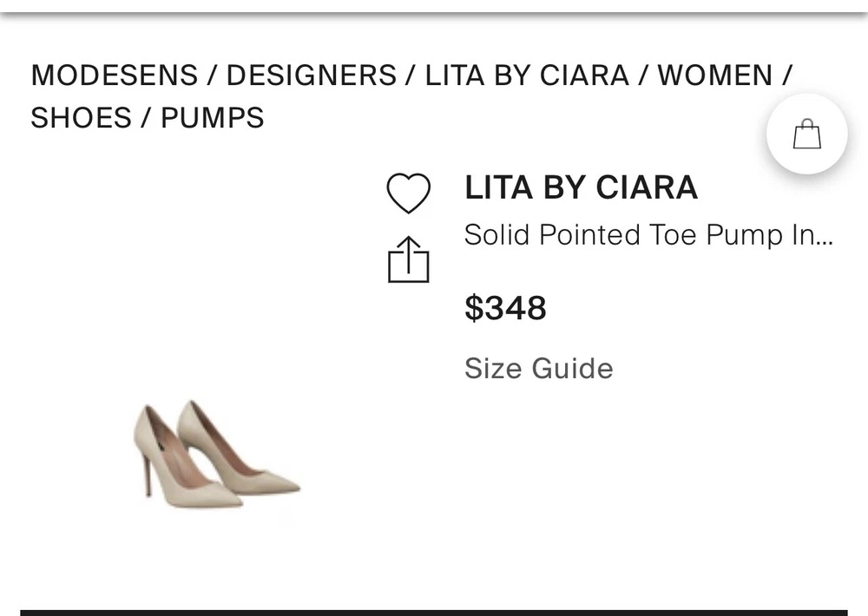The width and height of the screenshot is (868, 616).
Task: Click the LITA BY CIARA brand heading
Action: 581,187
